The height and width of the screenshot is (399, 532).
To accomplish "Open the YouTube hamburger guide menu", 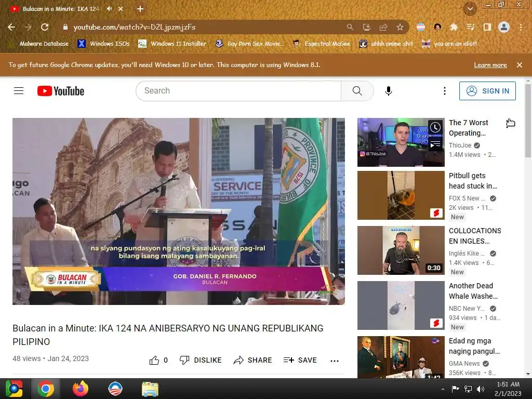I will pos(19,91).
